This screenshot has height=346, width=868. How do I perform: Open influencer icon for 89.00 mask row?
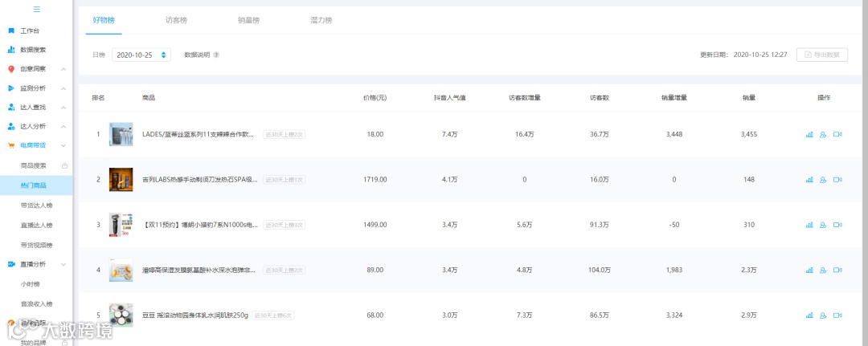823,271
